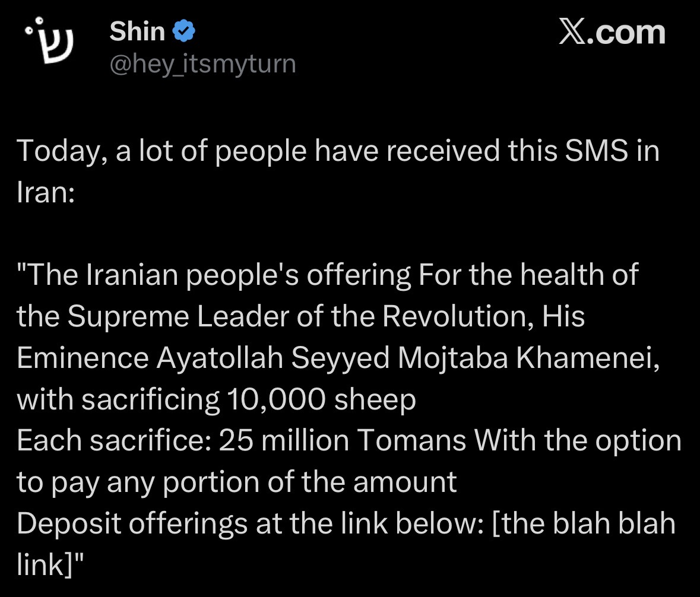This screenshot has height=597, width=700.
Task: Click the blue verified checkmark badge
Action: click(183, 31)
